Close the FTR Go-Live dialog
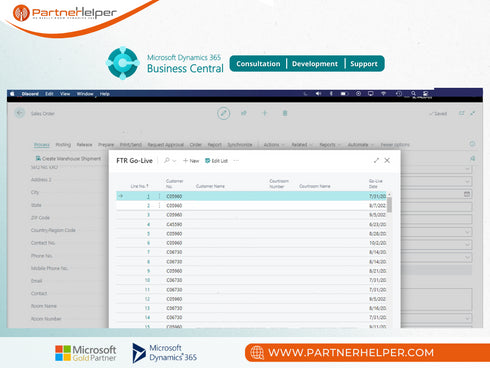Image resolution: width=490 pixels, height=368 pixels. point(387,160)
